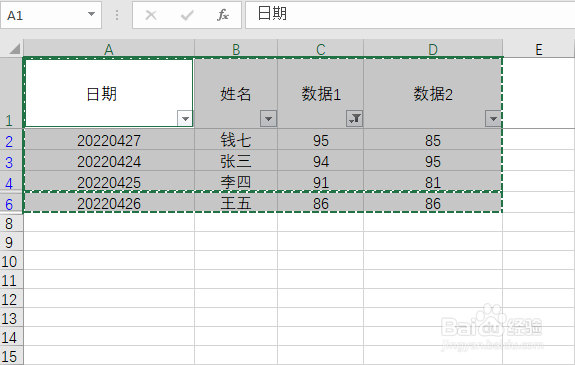Screen dimensions: 575x365
Task: Click the formula bar containing 日期
Action: 410,15
